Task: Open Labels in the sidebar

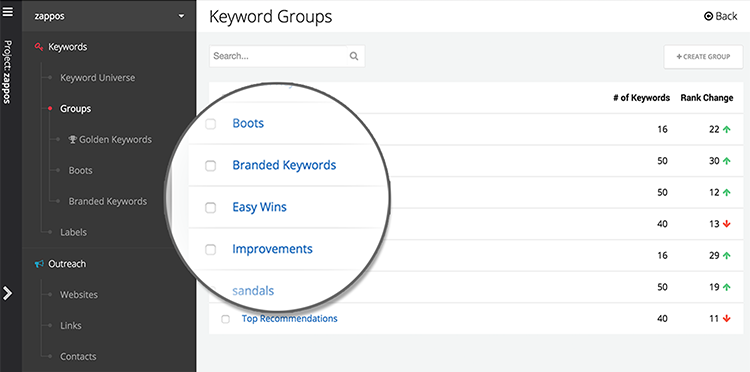Action: 73,232
